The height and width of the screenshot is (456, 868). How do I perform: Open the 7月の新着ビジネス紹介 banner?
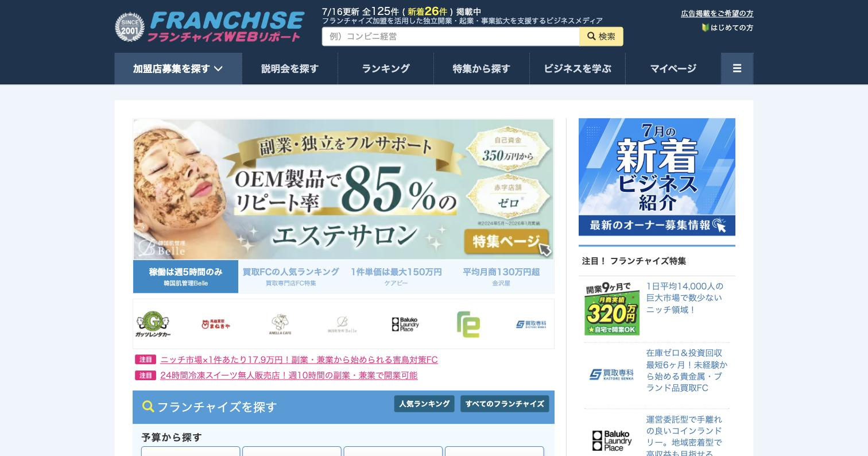pos(657,177)
